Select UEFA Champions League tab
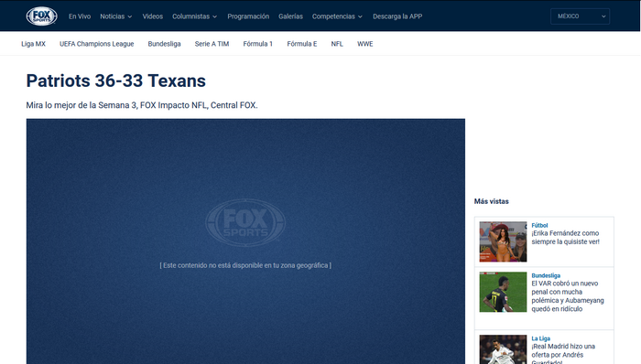This screenshot has width=641, height=364. coord(97,44)
